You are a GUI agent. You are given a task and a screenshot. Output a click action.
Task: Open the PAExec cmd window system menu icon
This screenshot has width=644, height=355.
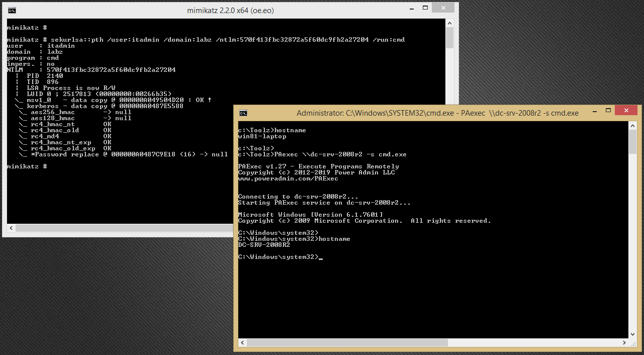(243, 113)
